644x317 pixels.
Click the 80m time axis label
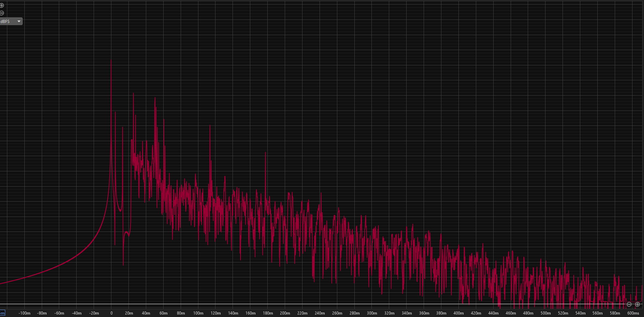(x=181, y=313)
